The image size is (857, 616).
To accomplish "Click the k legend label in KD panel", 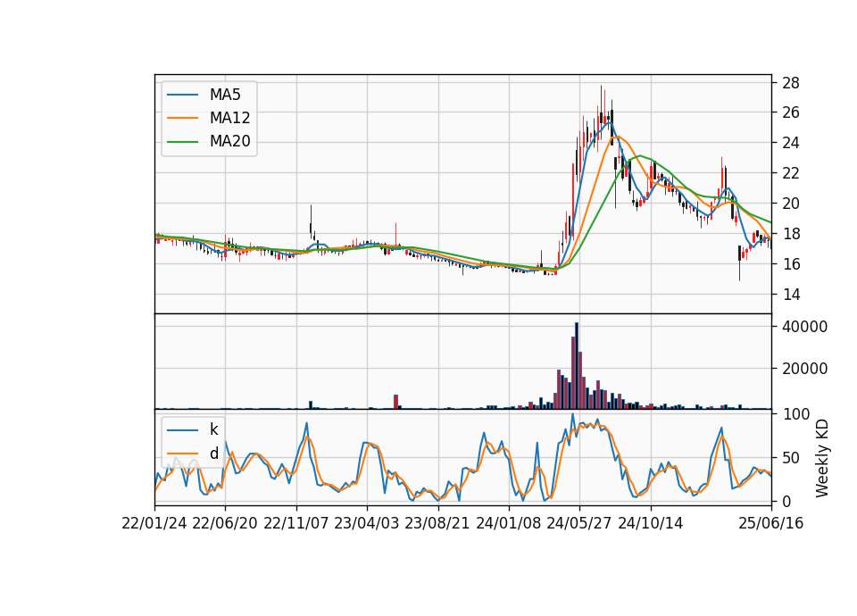I will pos(213,429).
